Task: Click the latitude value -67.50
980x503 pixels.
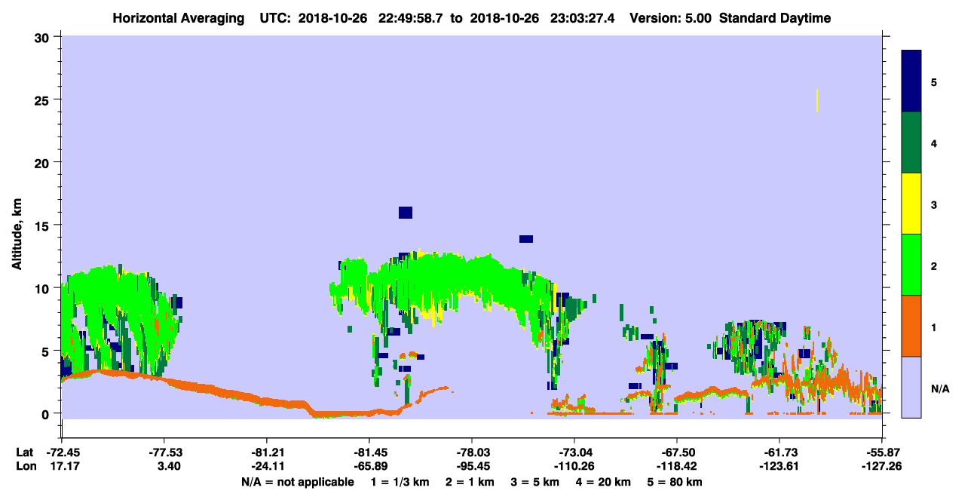Action: [677, 452]
